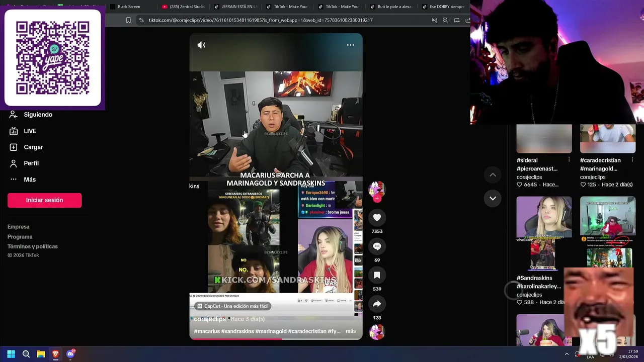
Task: Switch to JEFRAIN ESTÁ EN tab
Action: tap(235, 7)
